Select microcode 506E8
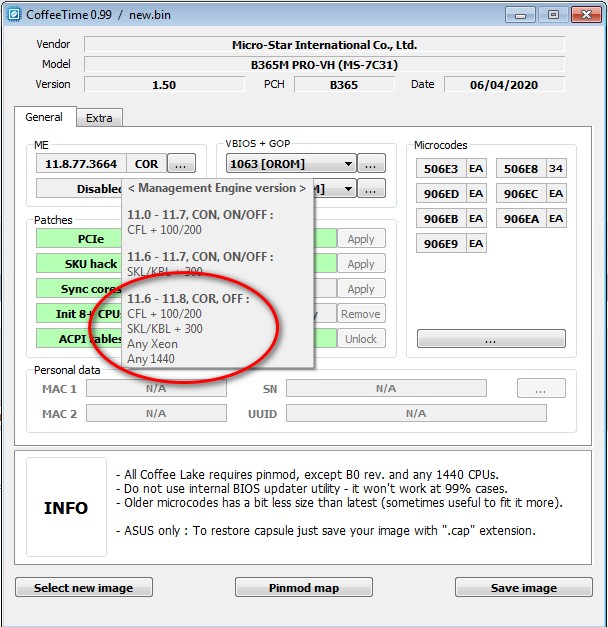Viewport: 608px width, 627px height. coord(521,168)
